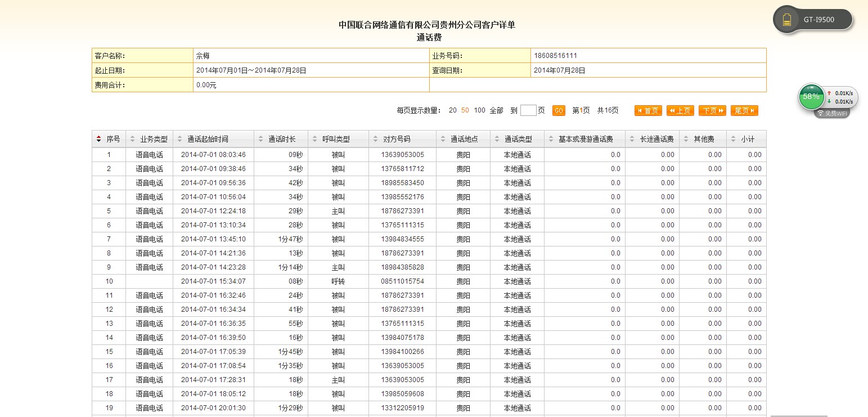Go to the 首页 first page
The height and width of the screenshot is (417, 868).
point(648,111)
